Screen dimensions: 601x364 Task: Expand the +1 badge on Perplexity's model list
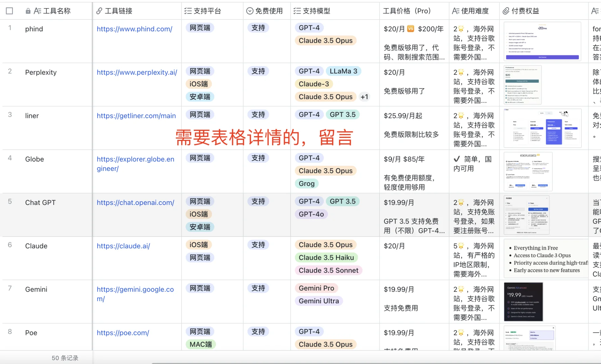[x=364, y=97]
